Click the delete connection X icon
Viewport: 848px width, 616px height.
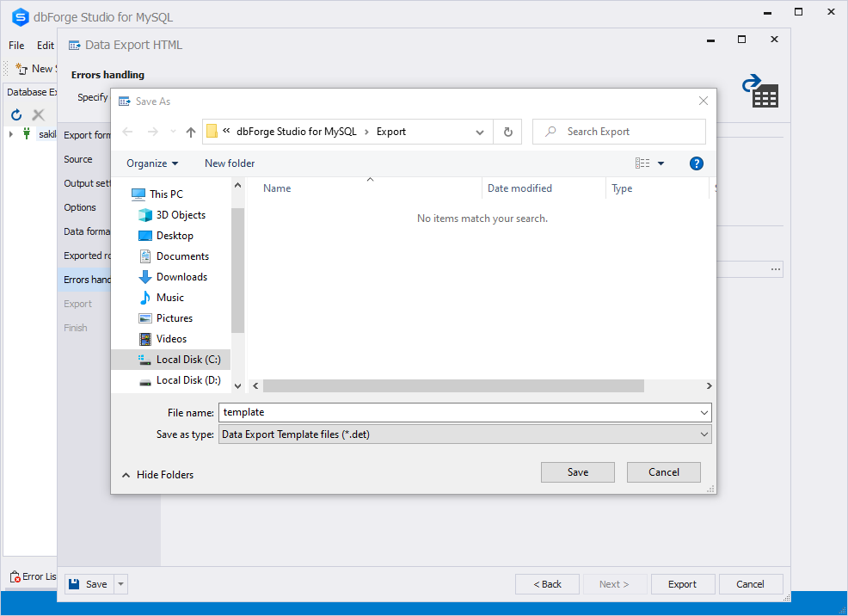coord(39,114)
